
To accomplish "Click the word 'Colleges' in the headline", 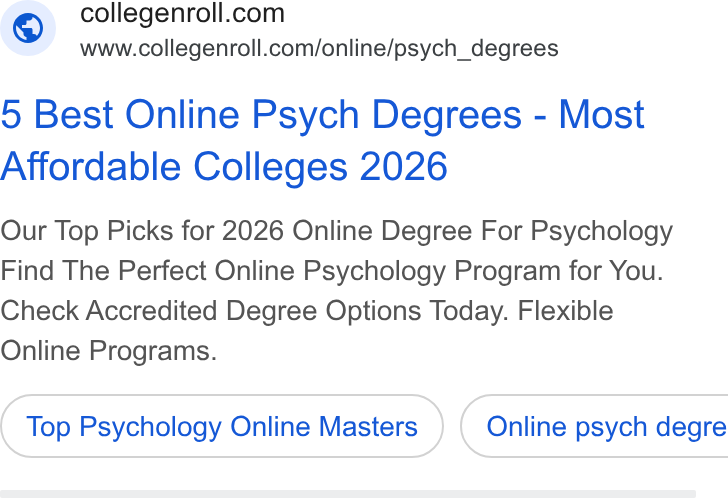I will 270,167.
